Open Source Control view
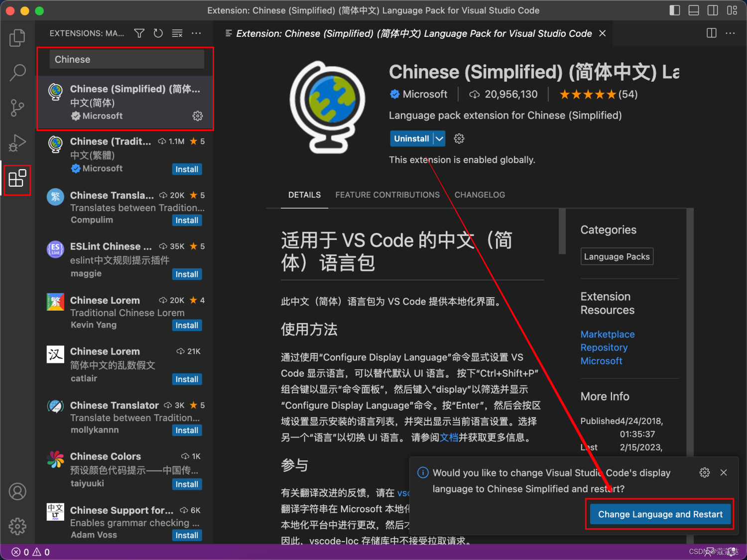Screen dimensions: 747x560 tap(17, 108)
